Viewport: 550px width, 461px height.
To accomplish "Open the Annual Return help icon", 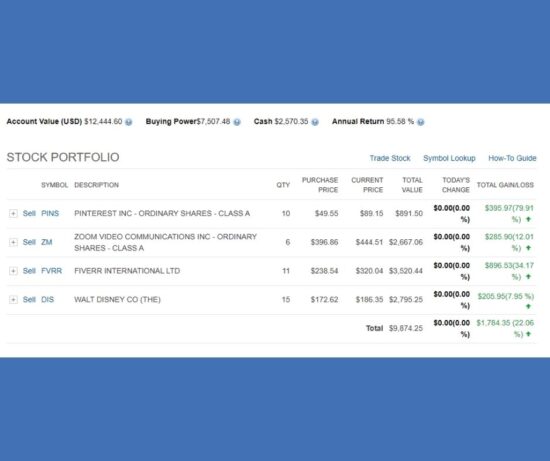I will pos(421,122).
